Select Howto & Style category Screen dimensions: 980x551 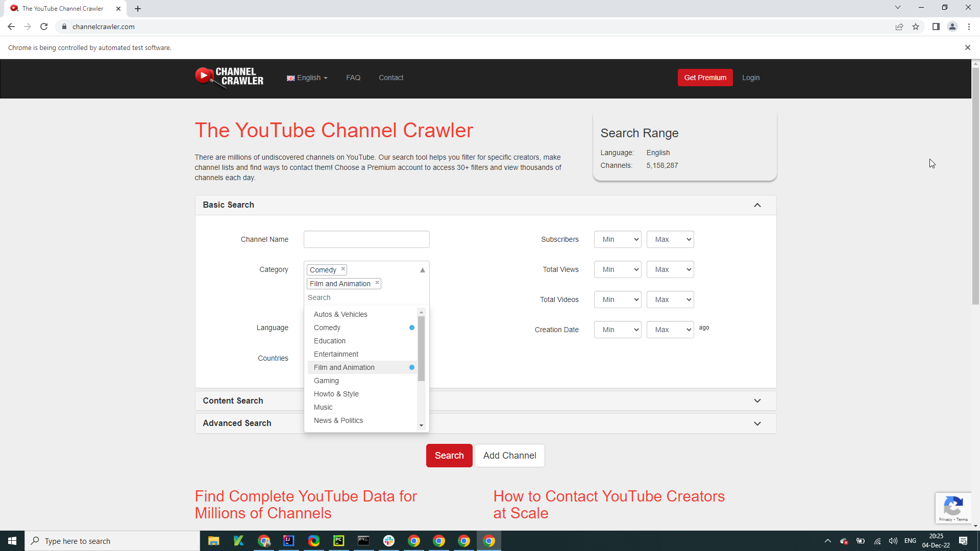pos(362,394)
